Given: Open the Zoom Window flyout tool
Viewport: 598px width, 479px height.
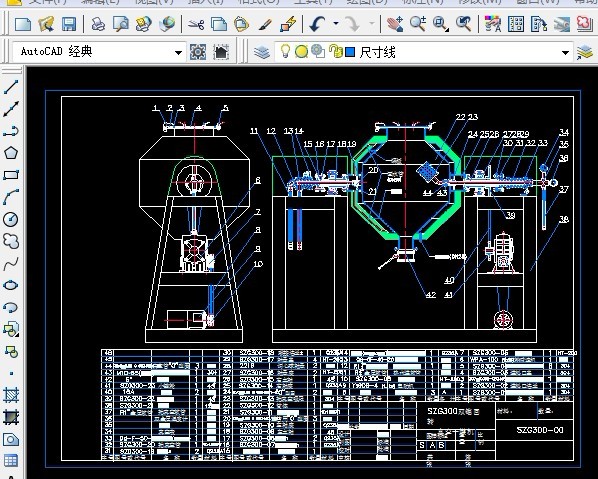Looking at the screenshot, I should [x=440, y=24].
